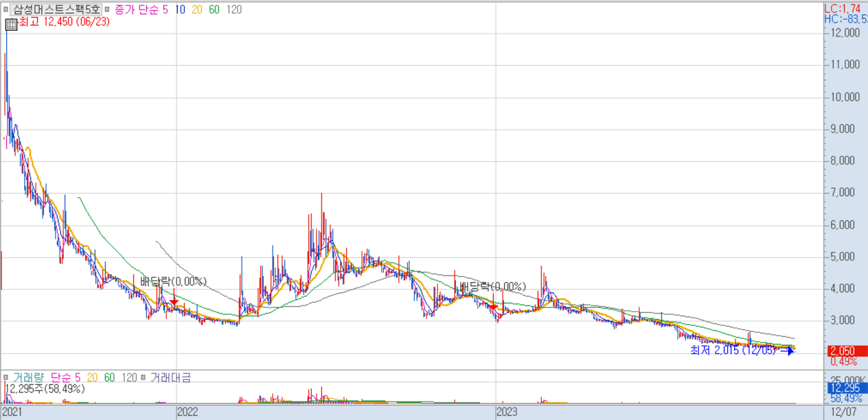The width and height of the screenshot is (868, 420).
Task: Click the first 배당락(0.00%) text label
Action: (x=174, y=281)
